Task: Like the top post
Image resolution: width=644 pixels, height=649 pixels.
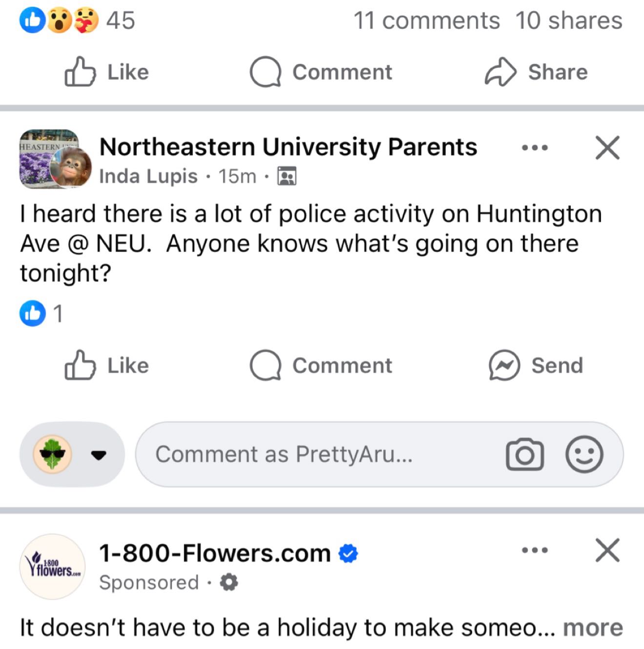Action: tap(107, 72)
